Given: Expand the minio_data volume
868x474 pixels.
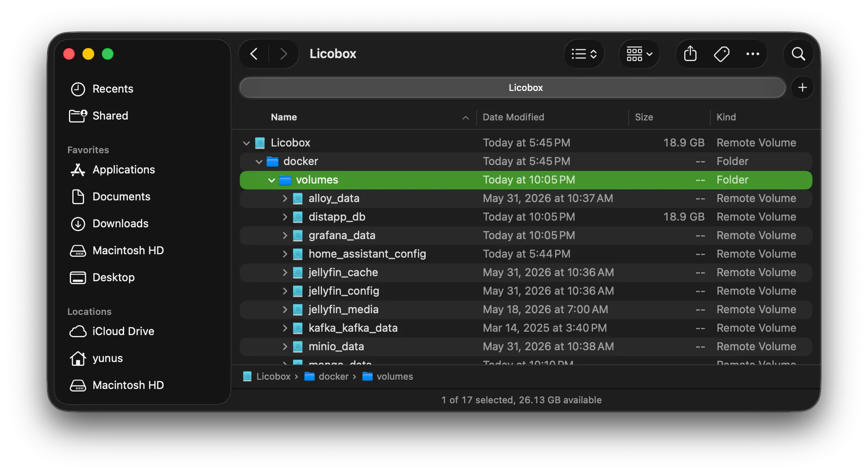Looking at the screenshot, I should pos(285,346).
